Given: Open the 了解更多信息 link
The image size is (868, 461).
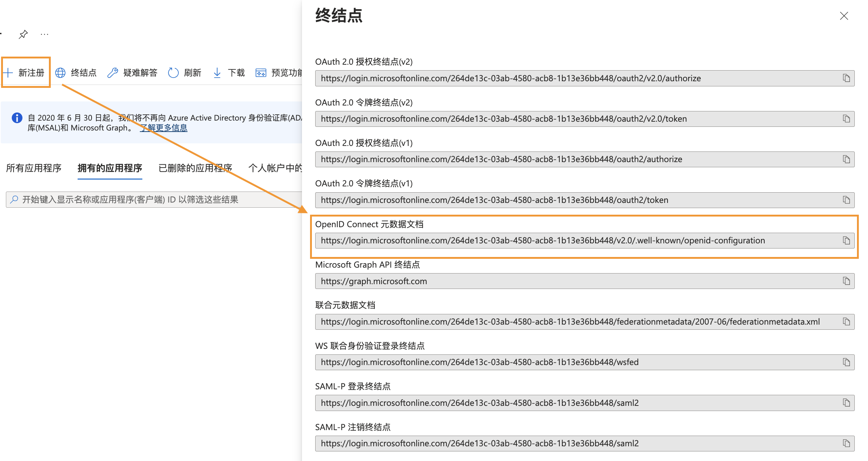Looking at the screenshot, I should point(164,128).
